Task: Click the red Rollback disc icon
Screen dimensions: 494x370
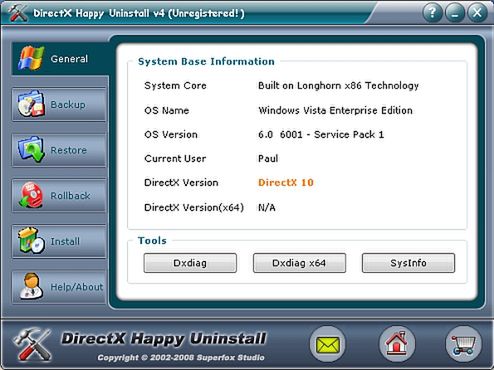Action: point(31,195)
